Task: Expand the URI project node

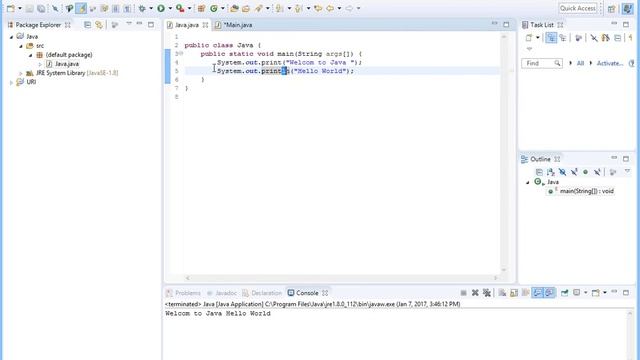Action: coord(11,82)
